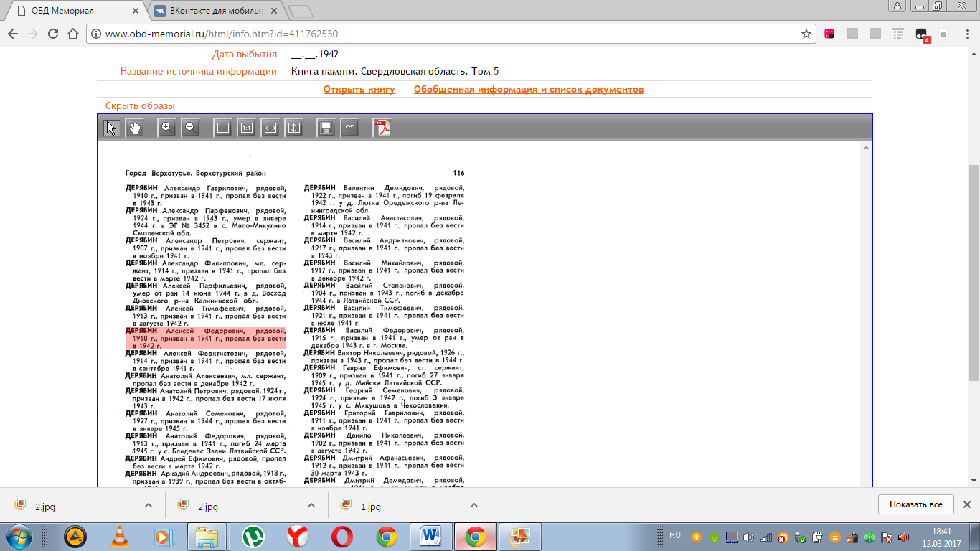Go to the browser home page

(x=72, y=34)
